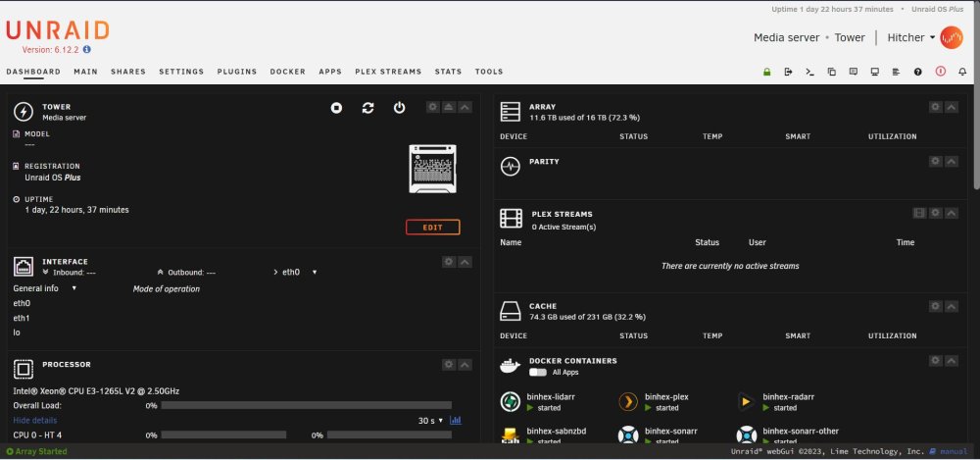This screenshot has width=980, height=460.
Task: Click the binhex-sonarr-other container icon
Action: coord(746,434)
